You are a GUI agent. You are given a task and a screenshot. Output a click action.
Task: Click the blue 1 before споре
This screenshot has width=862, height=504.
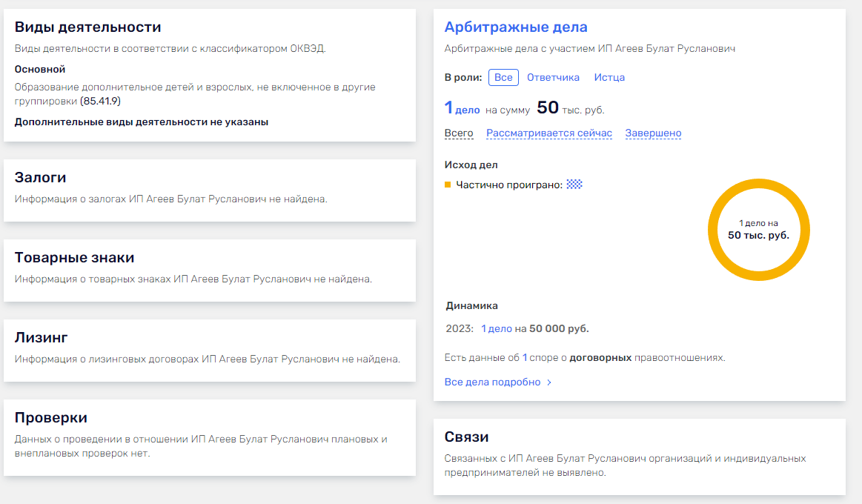[x=525, y=357]
